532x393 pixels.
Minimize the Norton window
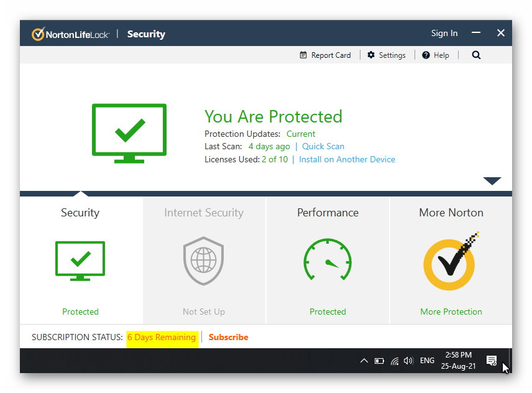click(x=476, y=33)
